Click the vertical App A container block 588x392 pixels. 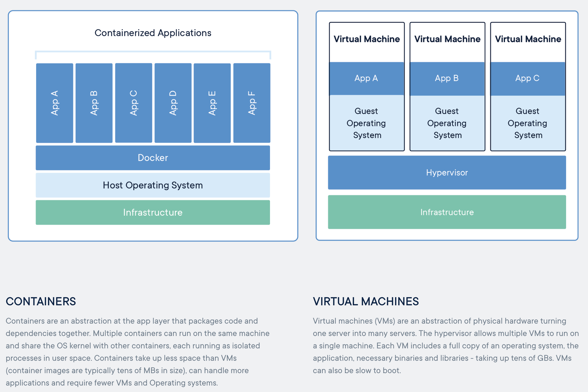click(x=55, y=103)
